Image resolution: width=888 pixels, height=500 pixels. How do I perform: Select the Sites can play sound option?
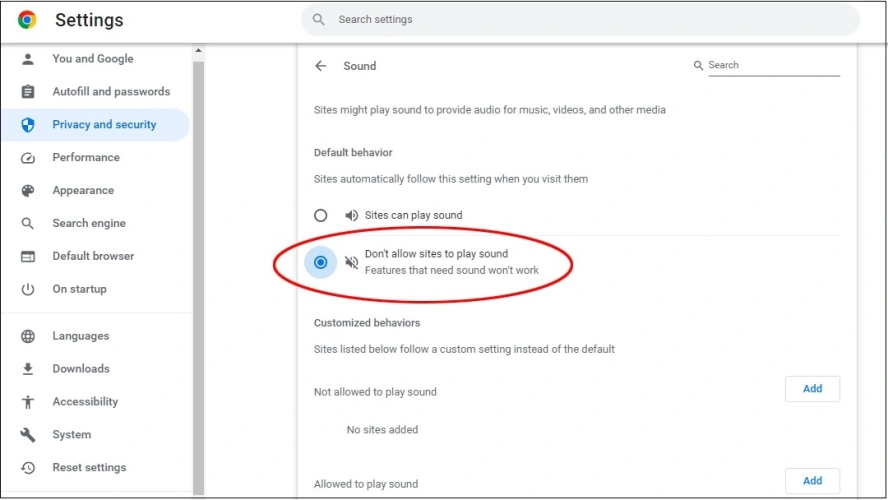[x=321, y=215]
